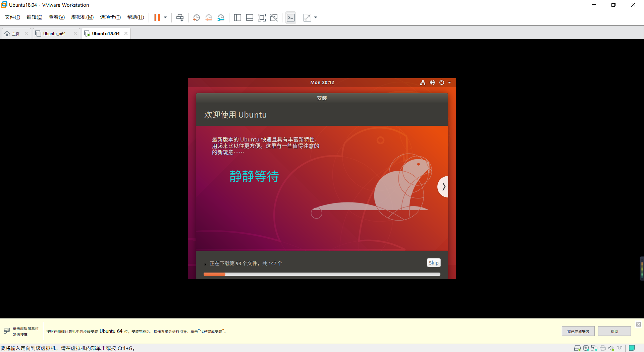Close the 主页 home tab
The image size is (644, 352).
pos(26,33)
